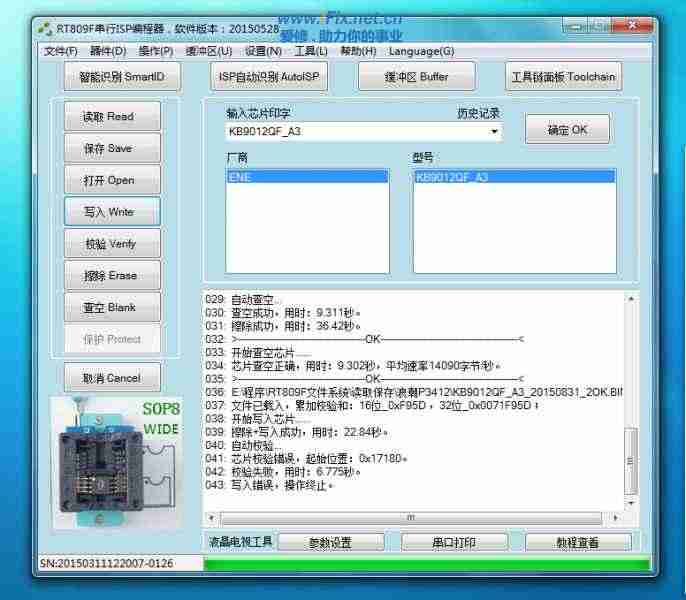Image resolution: width=686 pixels, height=600 pixels.
Task: Click log line 041 校验错误 0x17180
Action: 306,459
